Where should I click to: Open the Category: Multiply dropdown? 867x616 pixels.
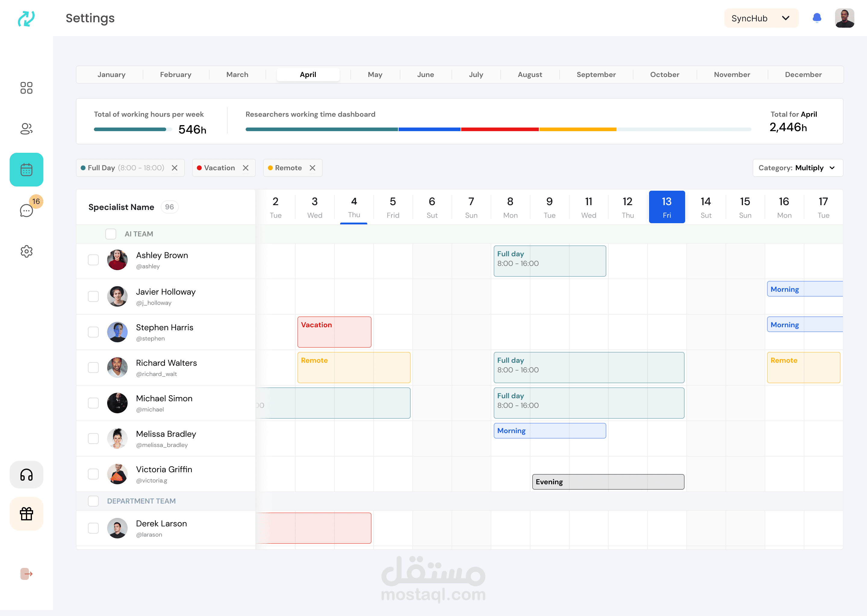(x=797, y=168)
